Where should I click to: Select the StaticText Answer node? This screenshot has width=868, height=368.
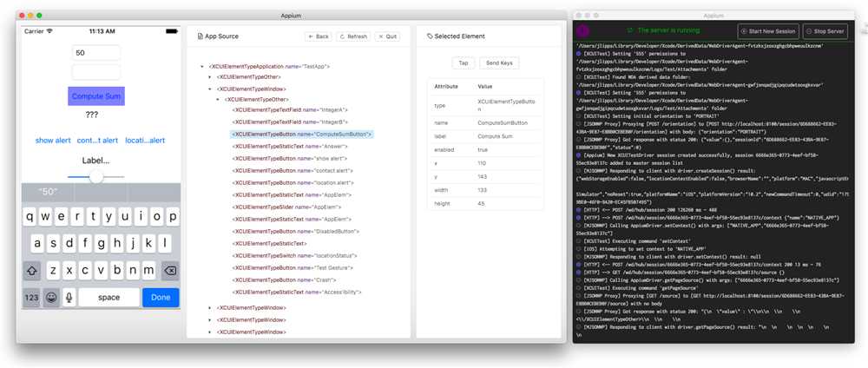[x=290, y=146]
